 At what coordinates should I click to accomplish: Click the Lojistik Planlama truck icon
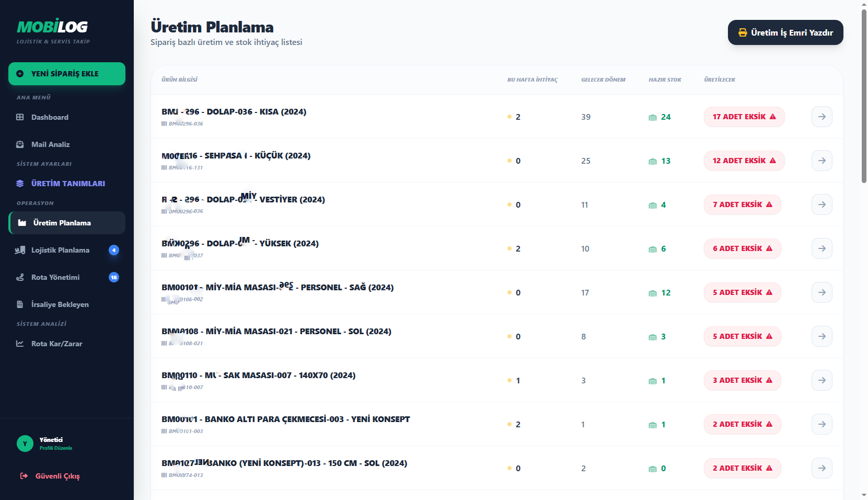(20, 250)
